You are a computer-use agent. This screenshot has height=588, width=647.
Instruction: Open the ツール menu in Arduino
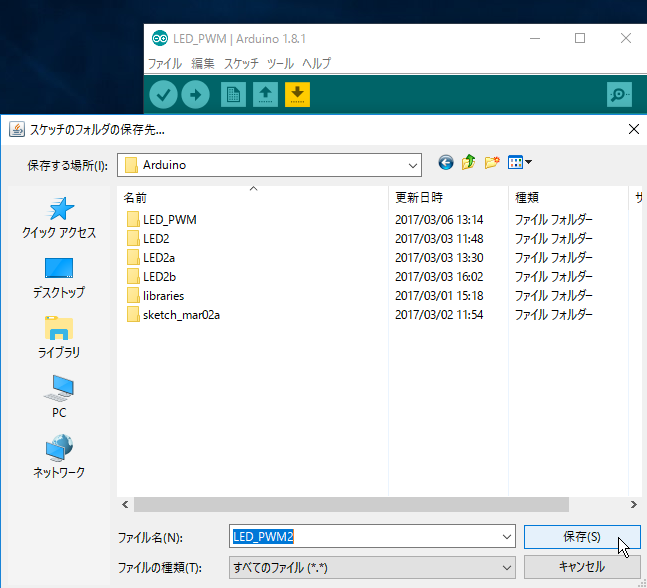pos(280,64)
